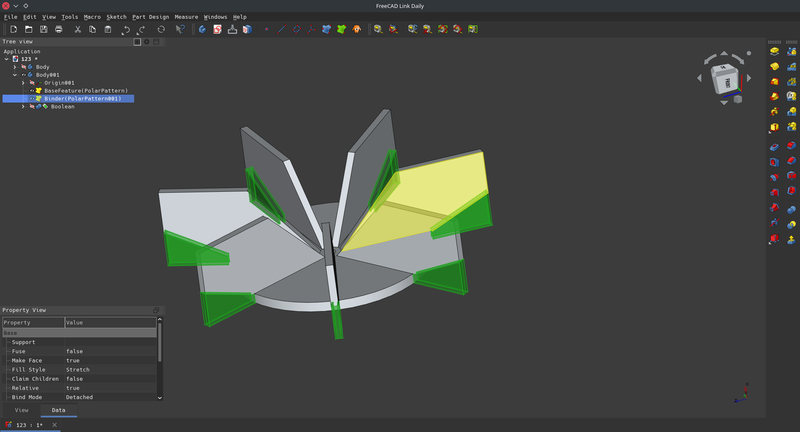Expand the Boolean tree node
Screen dimensions: 800x432
[x=23, y=107]
